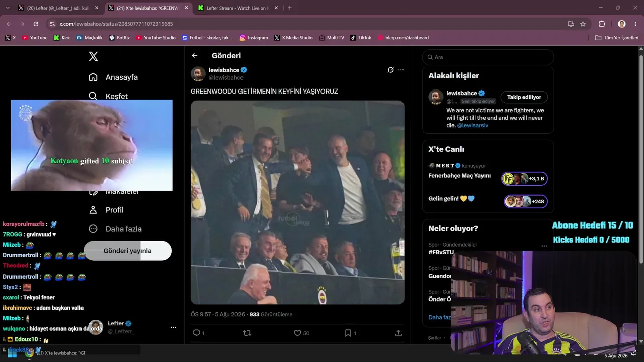Open the Maçkolik bookmark
Image resolution: width=644 pixels, height=362 pixels.
pos(90,38)
